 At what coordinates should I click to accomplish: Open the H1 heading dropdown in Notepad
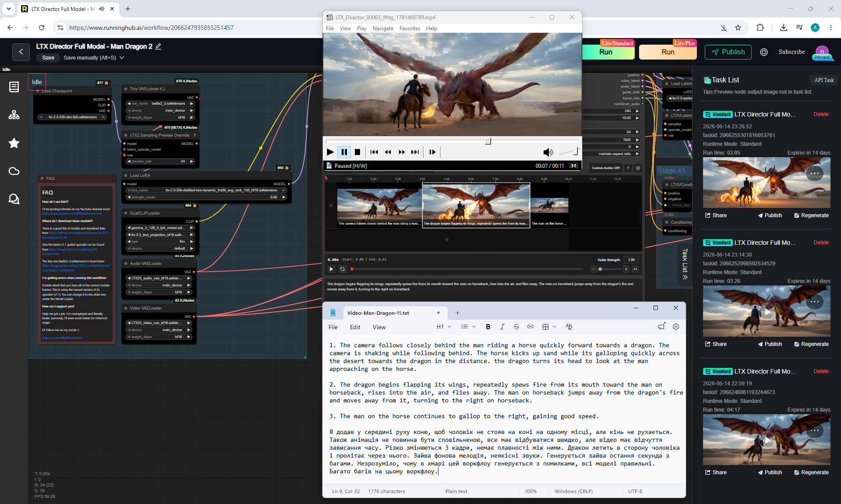click(x=444, y=327)
